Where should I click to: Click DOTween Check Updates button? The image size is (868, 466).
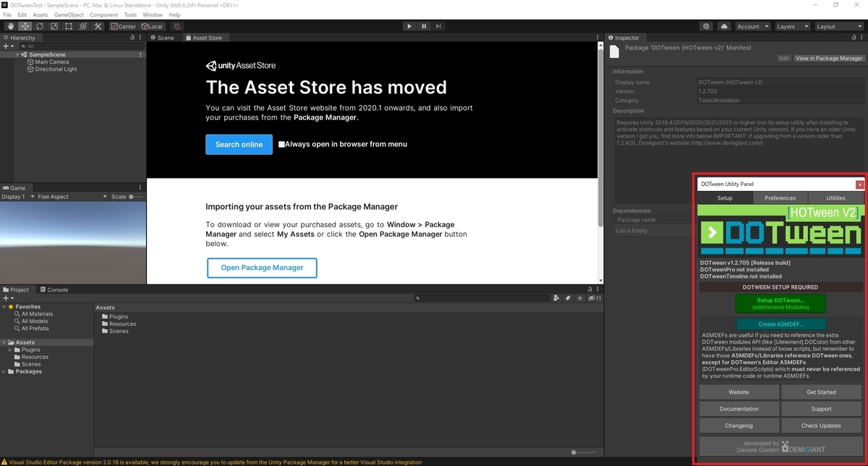821,425
